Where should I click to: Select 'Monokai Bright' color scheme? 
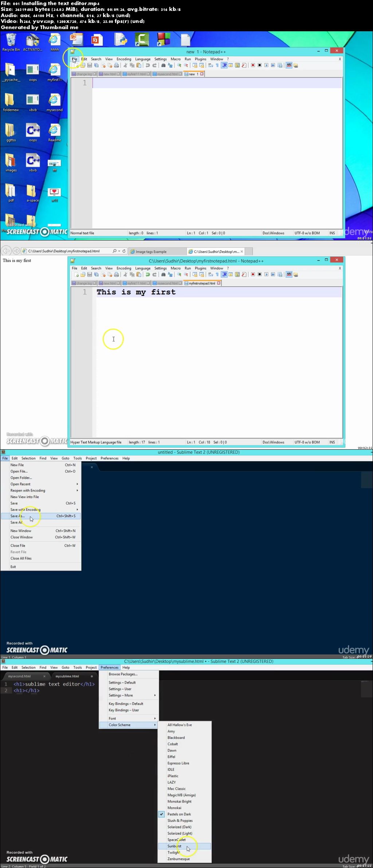[184, 801]
